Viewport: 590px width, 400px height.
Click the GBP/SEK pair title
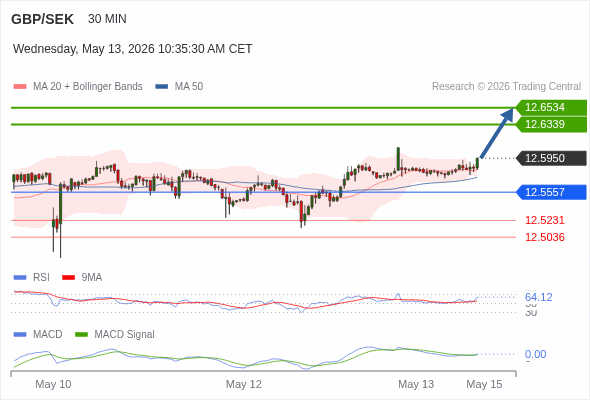pos(43,19)
